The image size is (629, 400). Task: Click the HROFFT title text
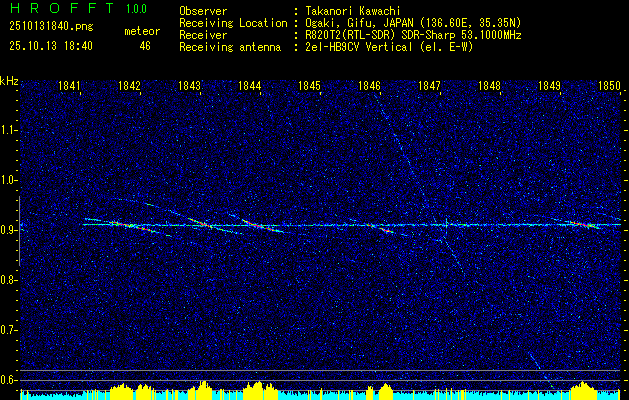tap(62, 9)
